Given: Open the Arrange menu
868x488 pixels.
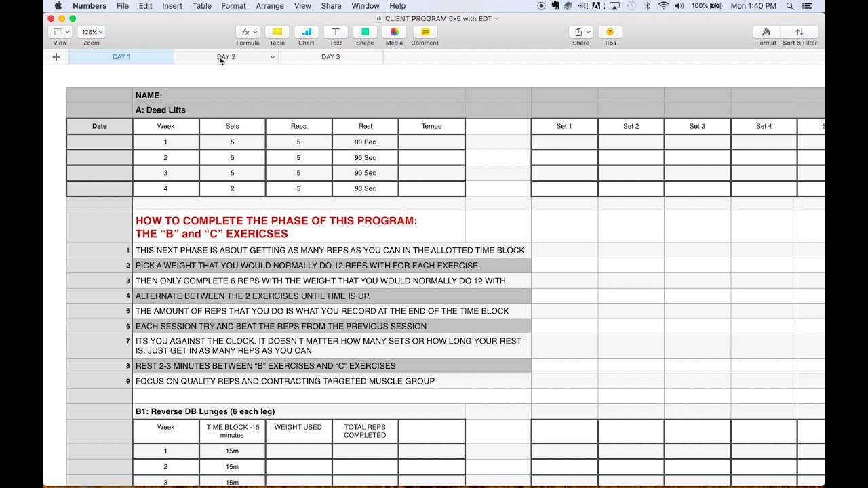Looking at the screenshot, I should [x=271, y=6].
